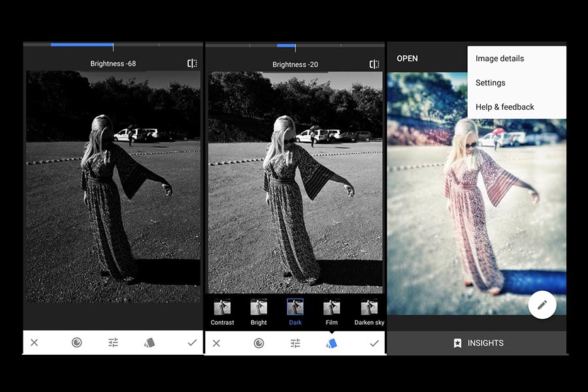Toggle the compare icon beside Brightness -68

(x=192, y=63)
